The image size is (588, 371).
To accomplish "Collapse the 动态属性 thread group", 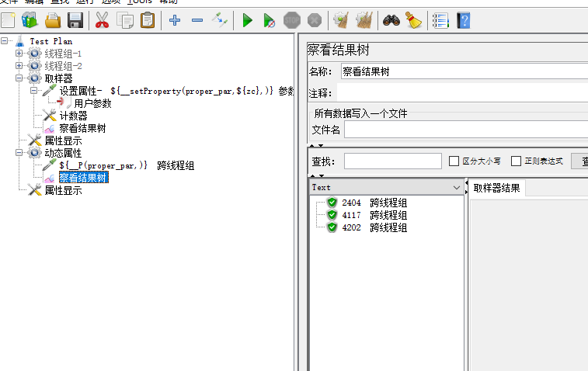I will [x=19, y=153].
